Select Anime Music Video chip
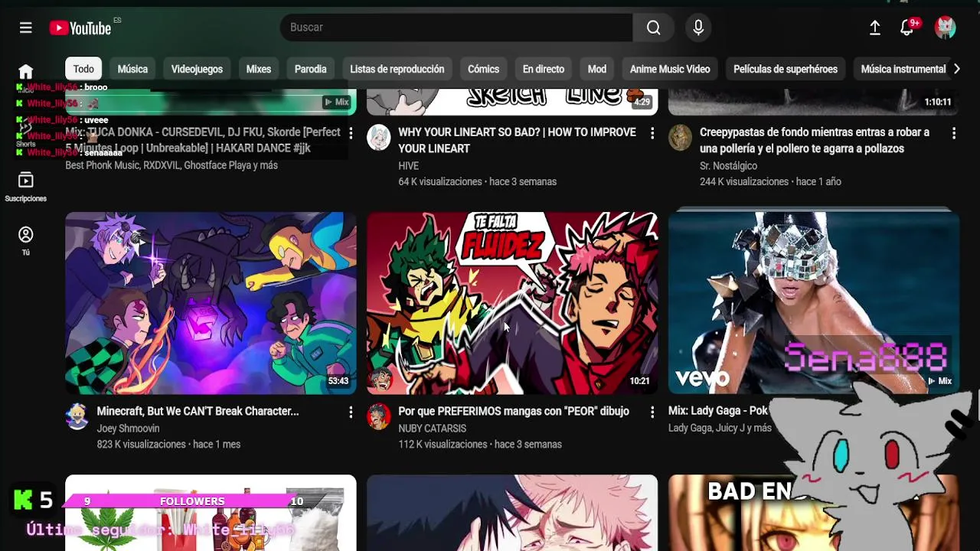 click(x=670, y=69)
